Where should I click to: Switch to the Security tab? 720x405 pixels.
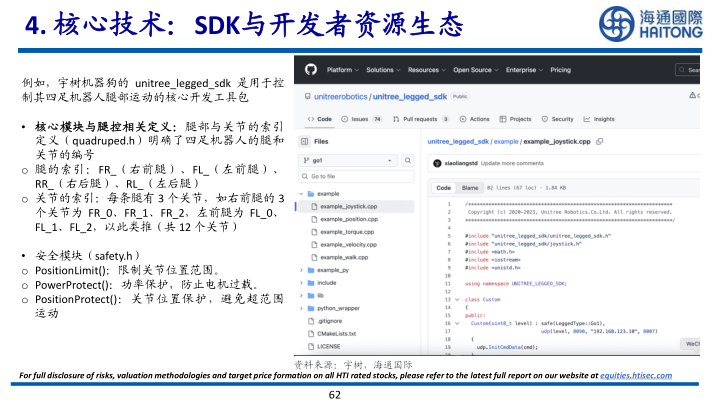557,119
